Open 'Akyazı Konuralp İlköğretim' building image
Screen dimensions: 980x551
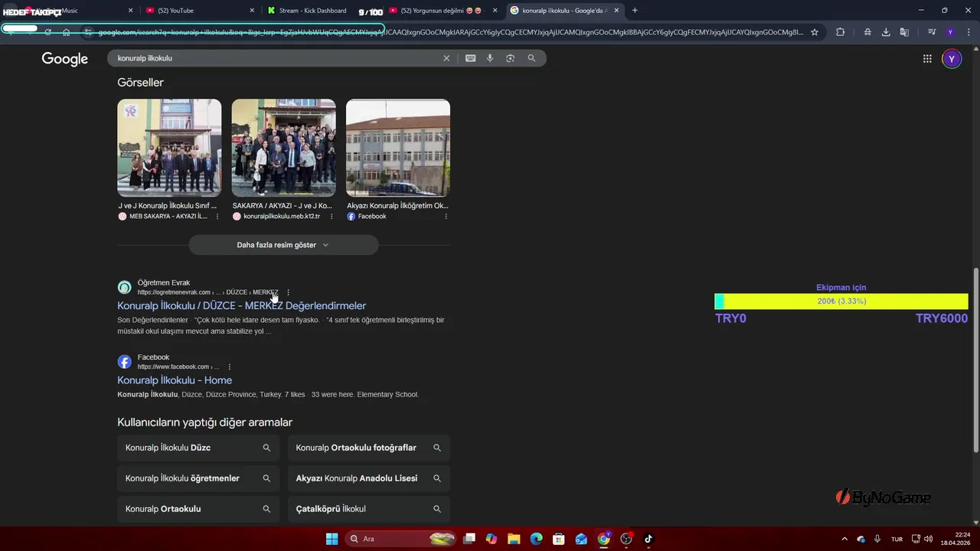(x=398, y=148)
